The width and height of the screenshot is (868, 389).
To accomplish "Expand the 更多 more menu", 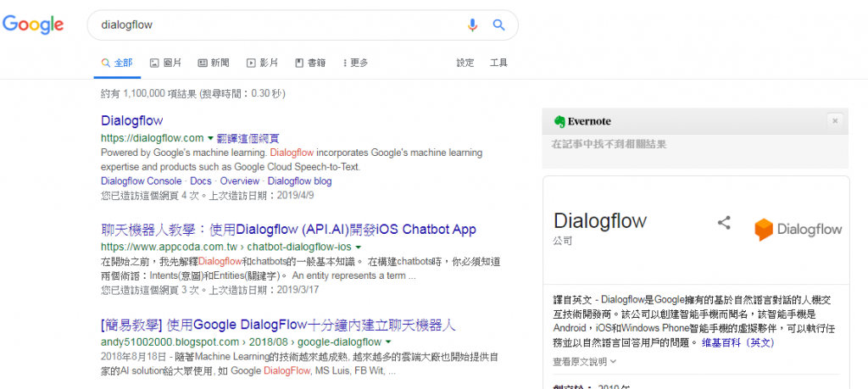I will coord(355,63).
